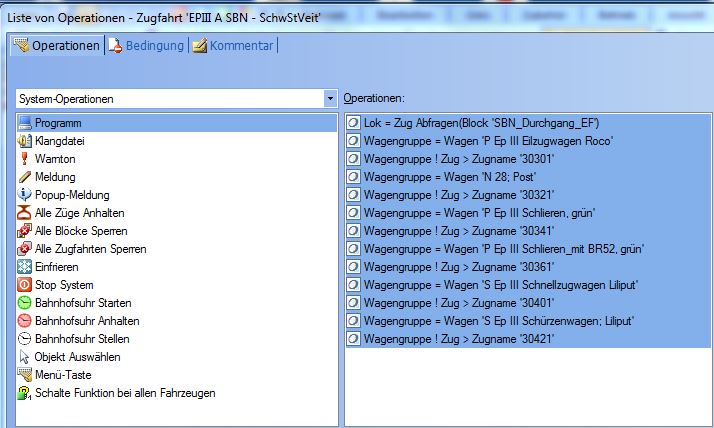The image size is (714, 428).
Task: Click the Alle Blöcke Sperren icon
Action: click(25, 231)
